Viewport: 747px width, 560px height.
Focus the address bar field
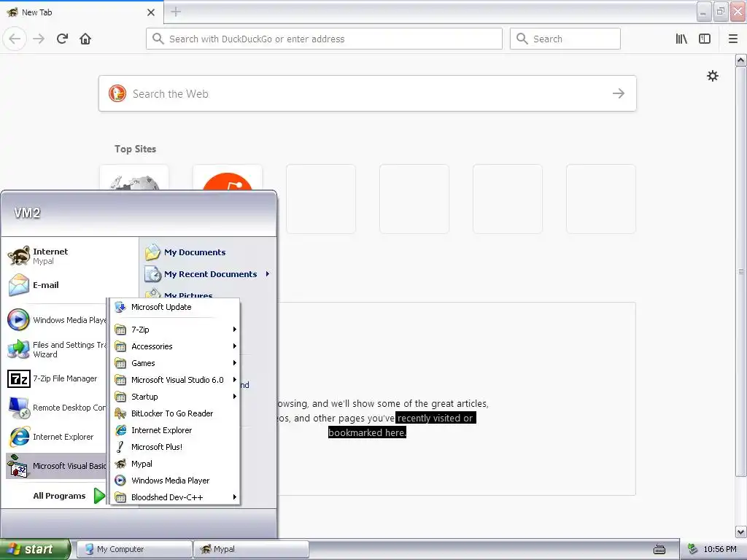coord(324,39)
